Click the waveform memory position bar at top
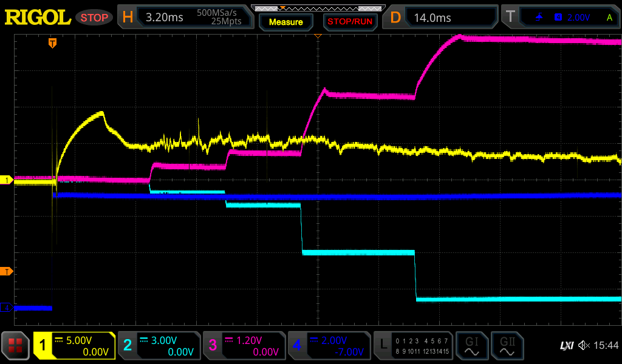This screenshot has height=364, width=622. (318, 8)
